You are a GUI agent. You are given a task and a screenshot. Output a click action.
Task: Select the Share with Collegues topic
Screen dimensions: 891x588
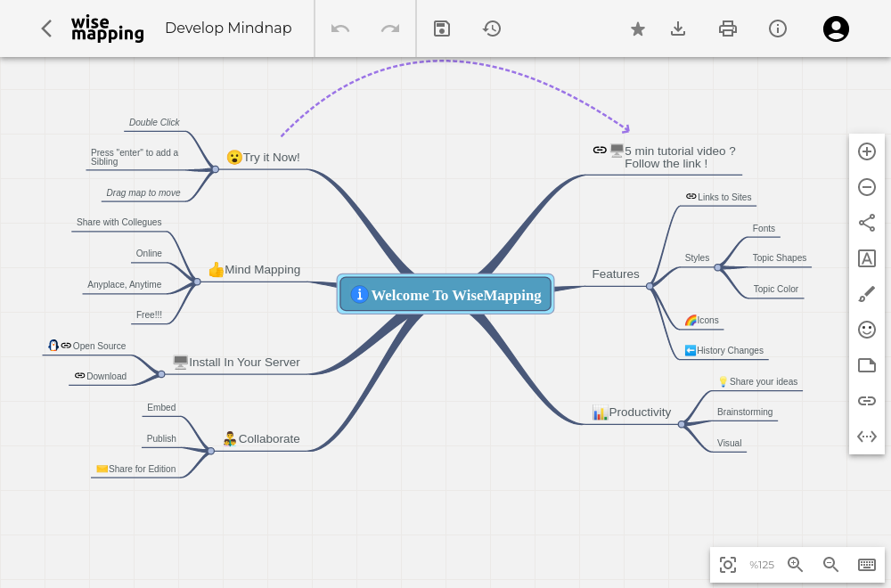119,222
